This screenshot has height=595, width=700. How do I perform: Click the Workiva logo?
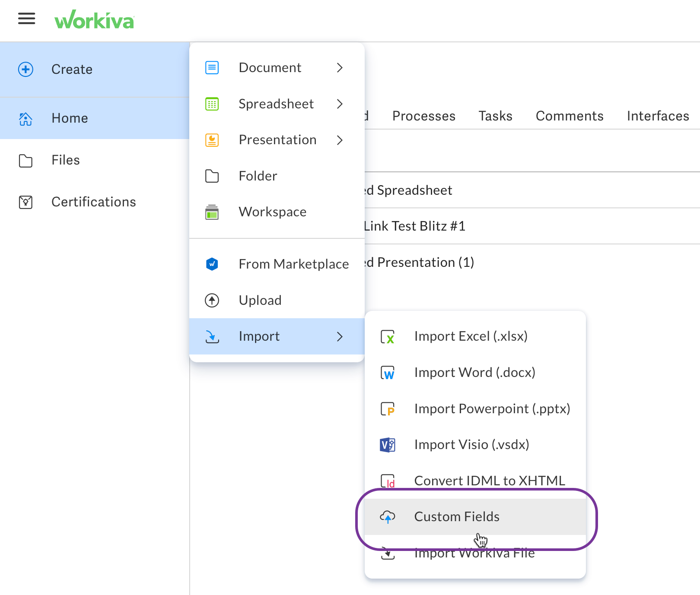tap(94, 20)
